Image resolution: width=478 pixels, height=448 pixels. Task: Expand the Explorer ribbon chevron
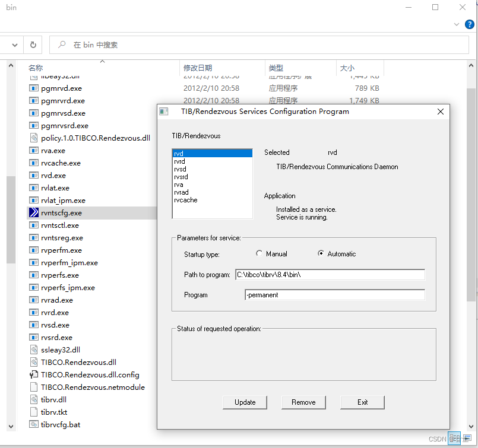457,24
